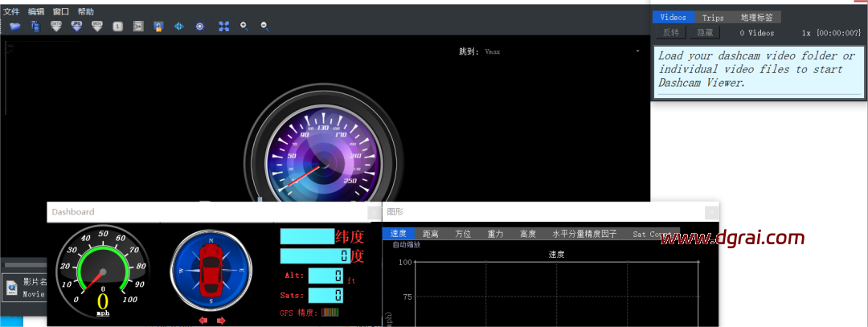This screenshot has width=868, height=327.
Task: Click the export DATA toolbar icon
Action: tap(56, 27)
